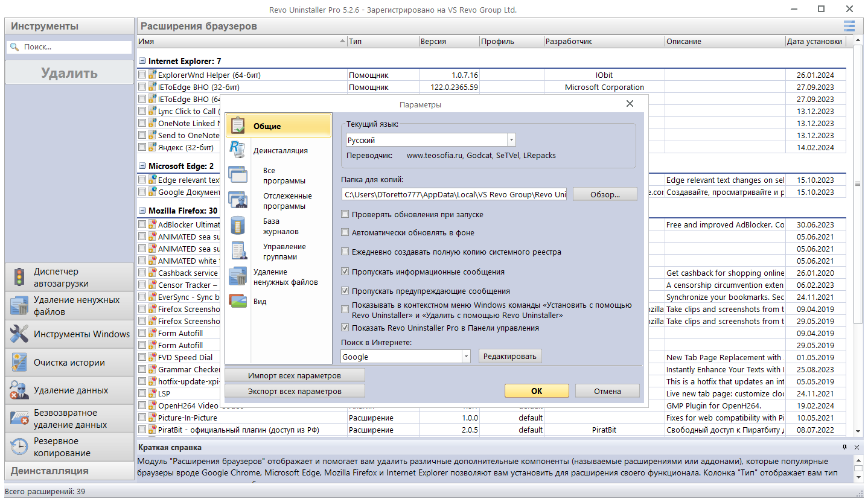The height and width of the screenshot is (502, 868).
Task: Enable Проверять обновления при запуске
Action: click(x=345, y=214)
